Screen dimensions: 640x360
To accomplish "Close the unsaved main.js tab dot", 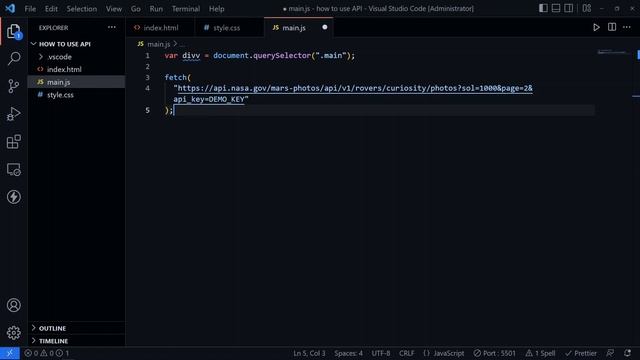I will [x=325, y=27].
